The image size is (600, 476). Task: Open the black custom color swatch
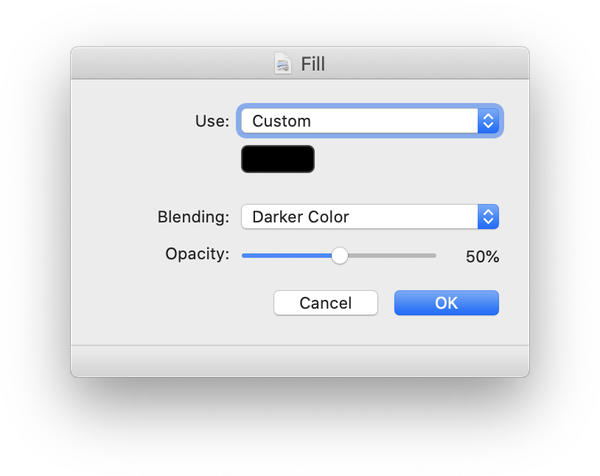point(278,159)
